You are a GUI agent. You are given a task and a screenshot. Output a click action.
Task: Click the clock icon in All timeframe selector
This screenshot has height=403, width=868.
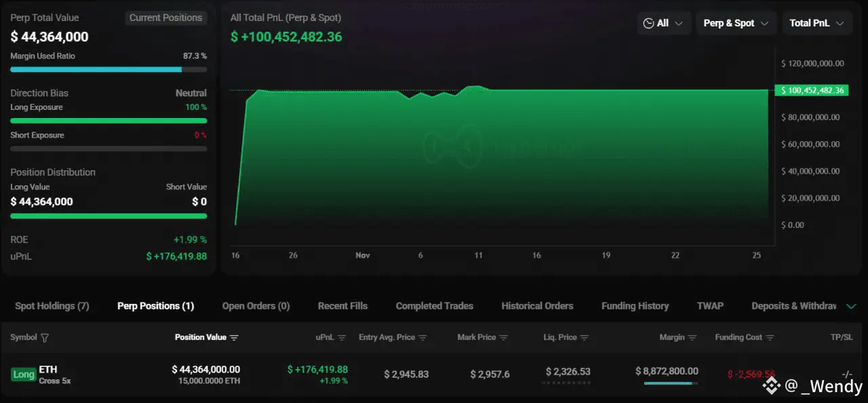(x=648, y=23)
